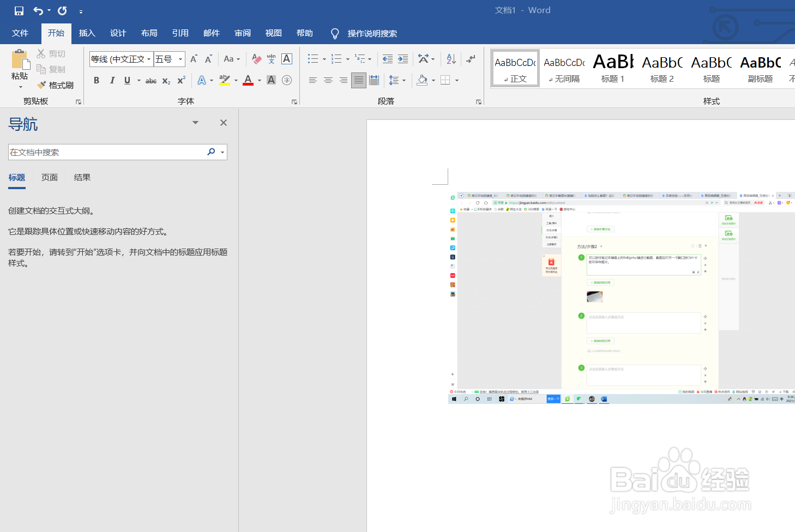This screenshot has height=532, width=795.
Task: Open the Aa change case dropdown
Action: (x=232, y=59)
